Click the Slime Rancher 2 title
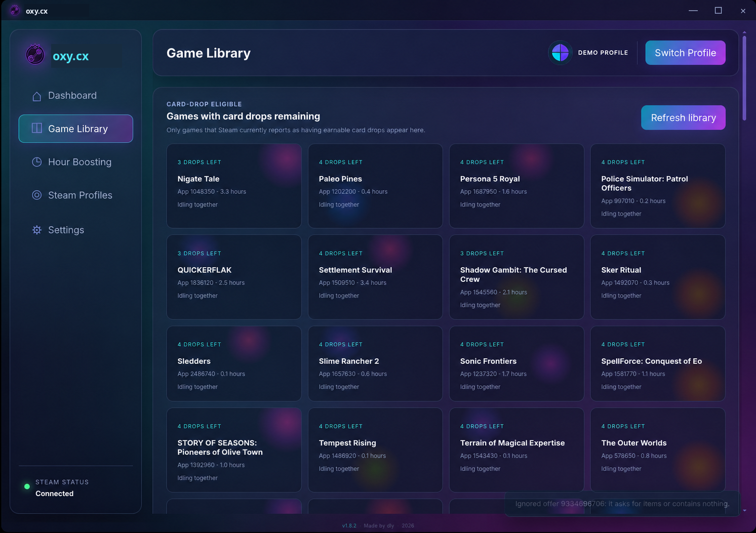Image resolution: width=756 pixels, height=533 pixels. point(349,361)
